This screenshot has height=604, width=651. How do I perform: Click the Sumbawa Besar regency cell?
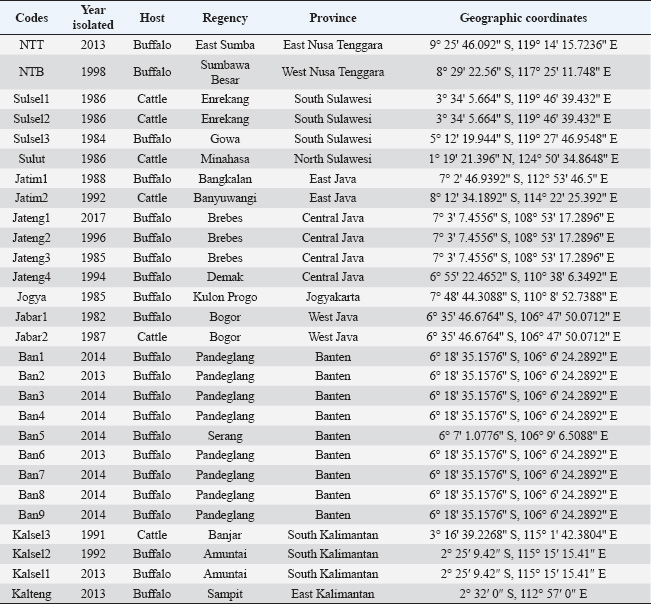[x=225, y=72]
